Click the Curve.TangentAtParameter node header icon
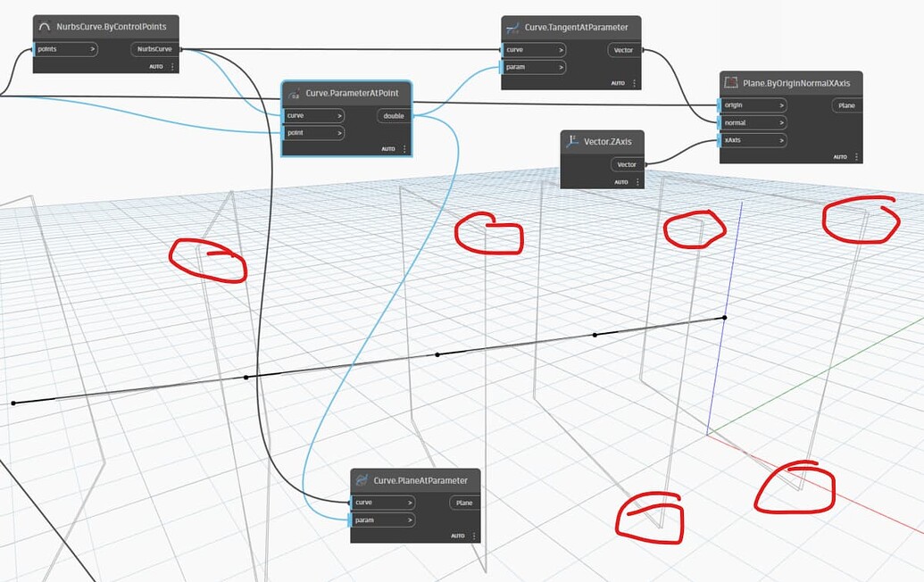This screenshot has width=924, height=582. [513, 28]
